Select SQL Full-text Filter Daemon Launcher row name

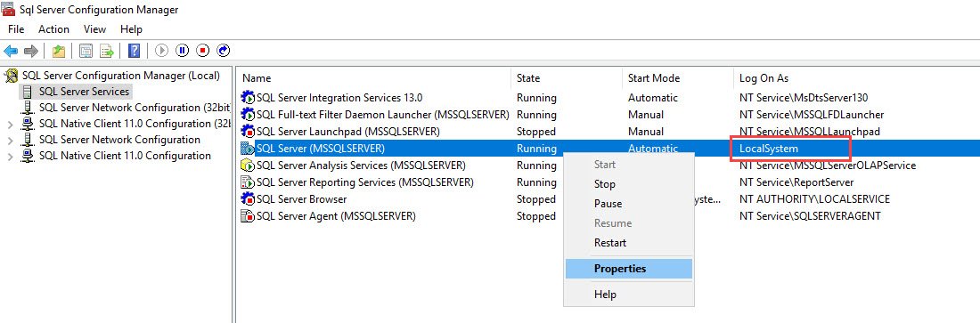pos(382,115)
